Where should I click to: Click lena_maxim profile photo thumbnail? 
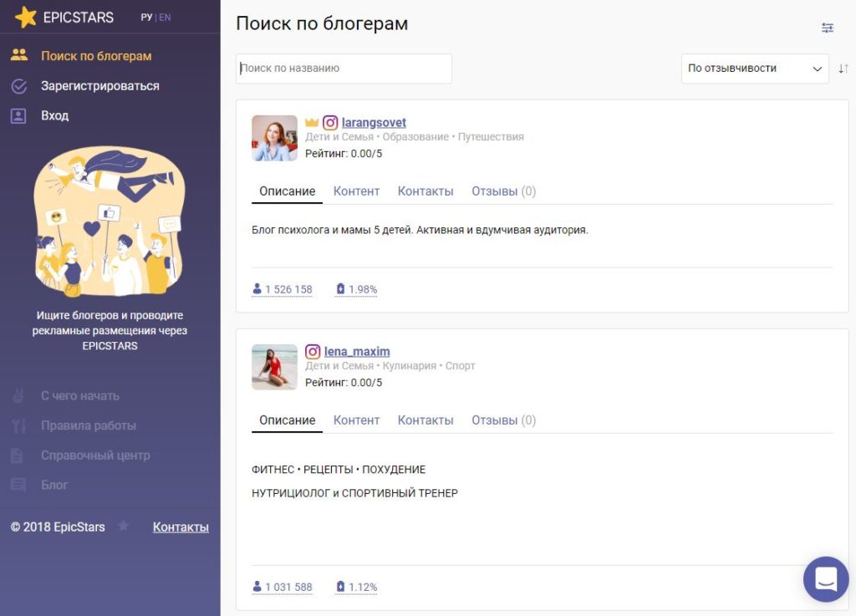[274, 367]
